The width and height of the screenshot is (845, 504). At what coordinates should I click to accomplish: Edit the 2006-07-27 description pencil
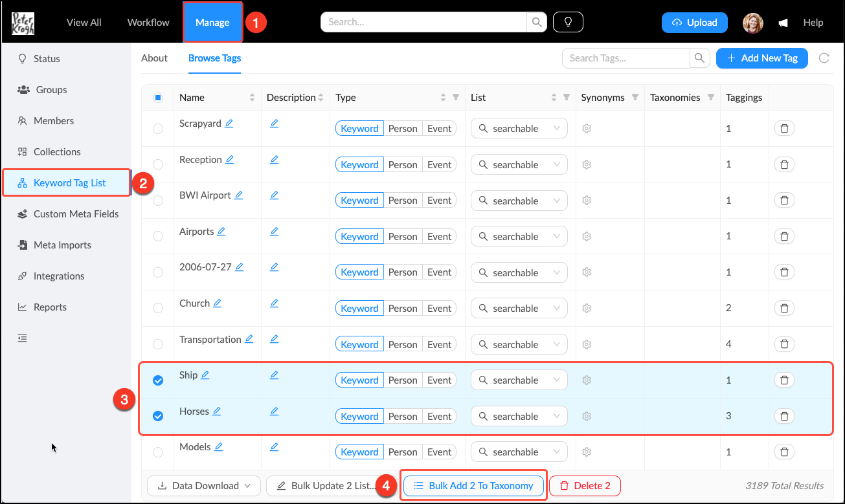[274, 267]
